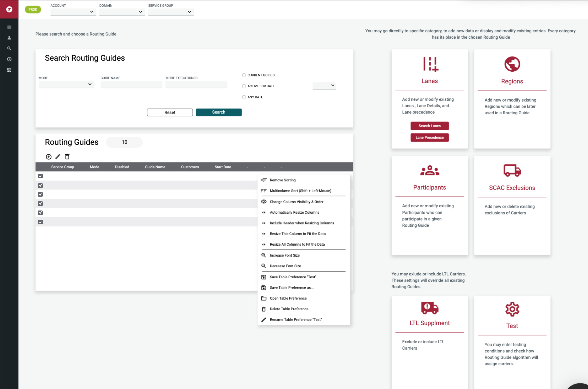
Task: Open the Test gear icon
Action: (512, 309)
